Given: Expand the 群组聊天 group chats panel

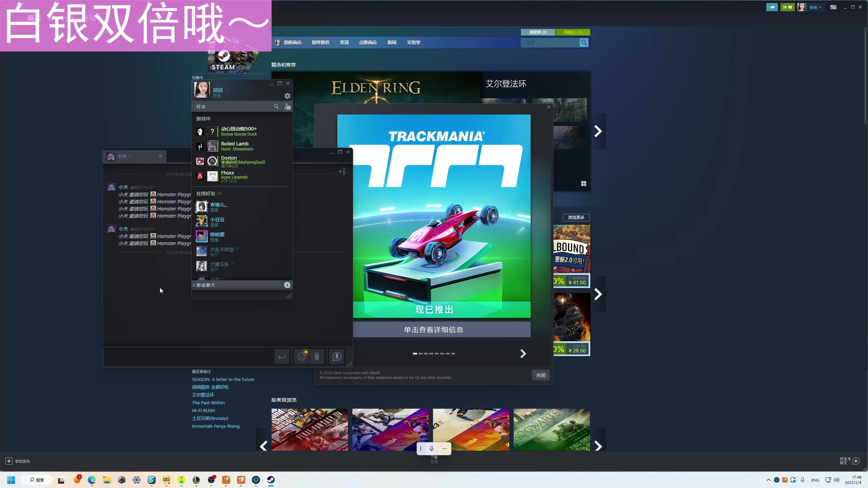Looking at the screenshot, I should [x=205, y=285].
